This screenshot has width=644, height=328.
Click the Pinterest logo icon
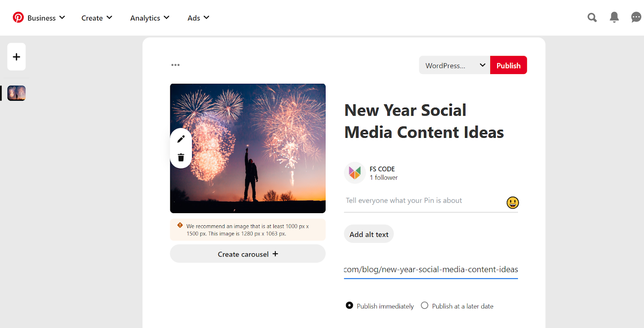point(18,17)
